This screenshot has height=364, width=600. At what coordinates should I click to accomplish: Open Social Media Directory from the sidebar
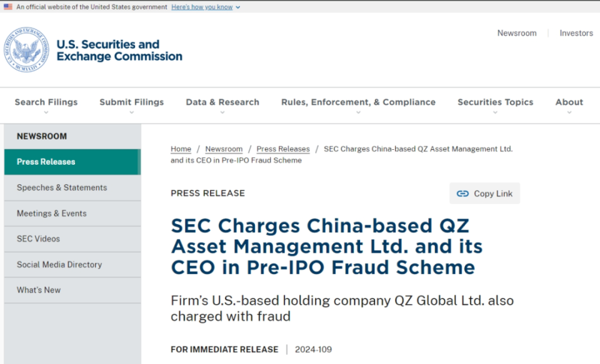click(59, 264)
